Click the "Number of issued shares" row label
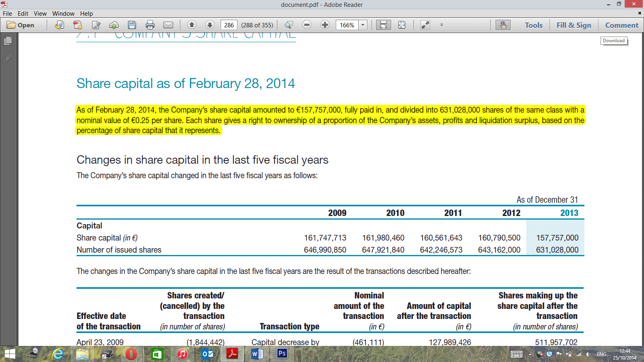Screen dimensions: 644x362 tap(119, 250)
